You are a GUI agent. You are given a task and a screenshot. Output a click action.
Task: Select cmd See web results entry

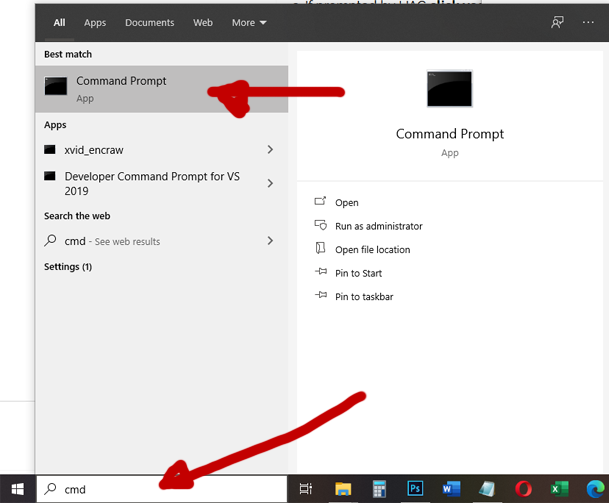(162, 241)
